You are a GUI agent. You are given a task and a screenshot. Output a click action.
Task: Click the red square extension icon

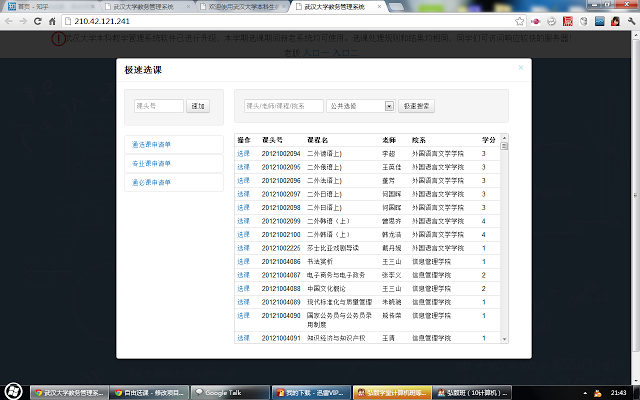[x=567, y=21]
